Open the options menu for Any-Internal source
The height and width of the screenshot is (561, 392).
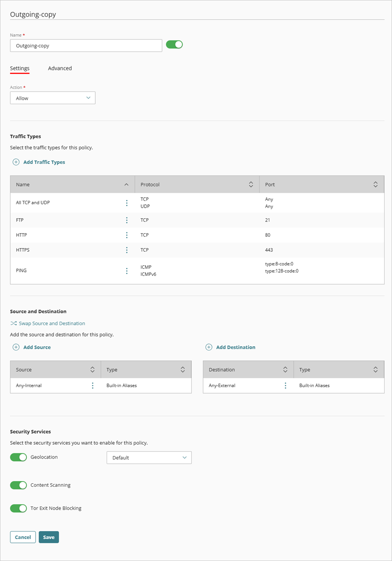[x=93, y=385]
